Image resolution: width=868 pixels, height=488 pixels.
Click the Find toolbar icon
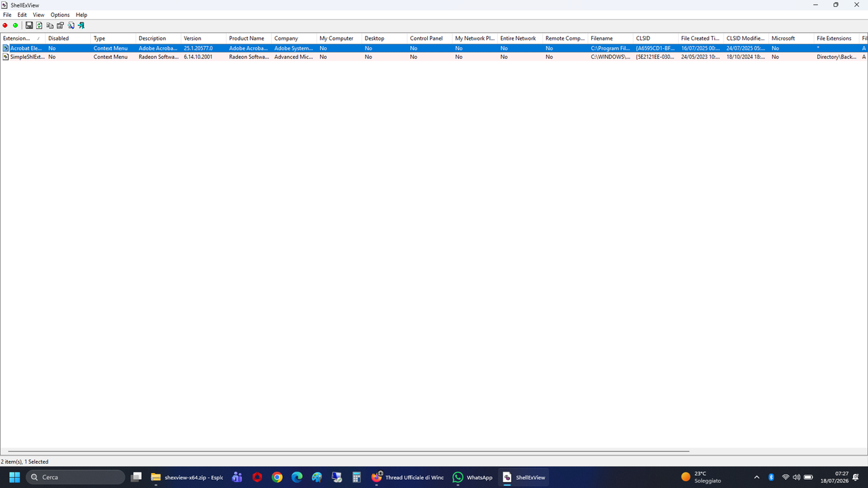(x=71, y=25)
